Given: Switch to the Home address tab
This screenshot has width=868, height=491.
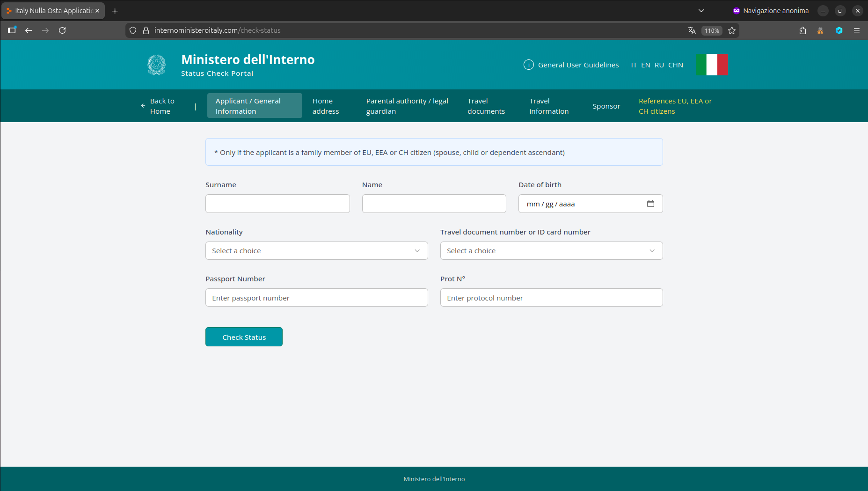Looking at the screenshot, I should point(326,106).
